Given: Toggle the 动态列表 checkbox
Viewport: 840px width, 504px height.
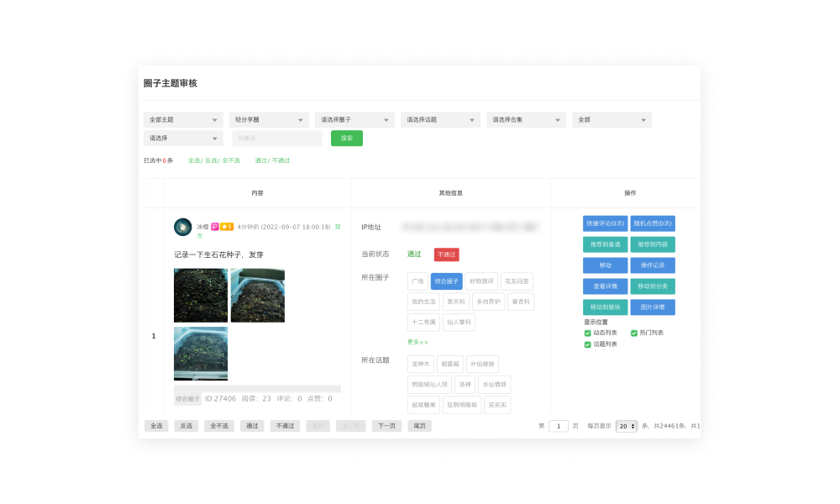Looking at the screenshot, I should 588,333.
